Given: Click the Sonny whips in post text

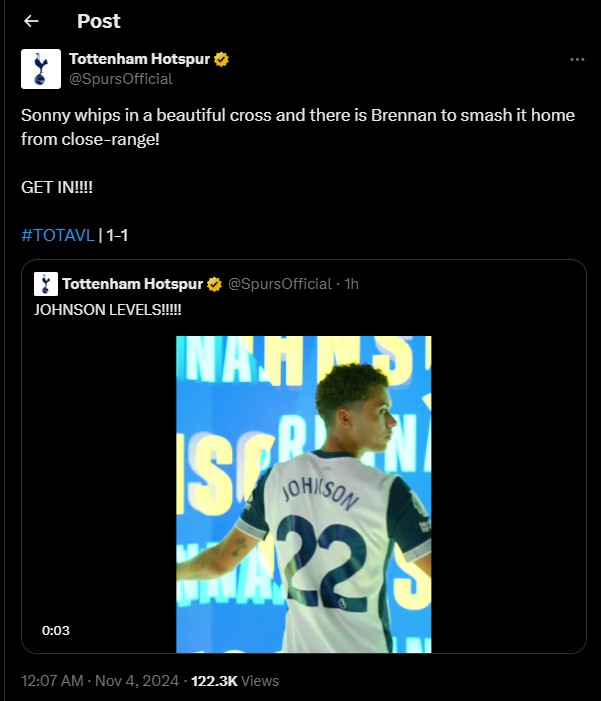Looking at the screenshot, I should coord(298,127).
